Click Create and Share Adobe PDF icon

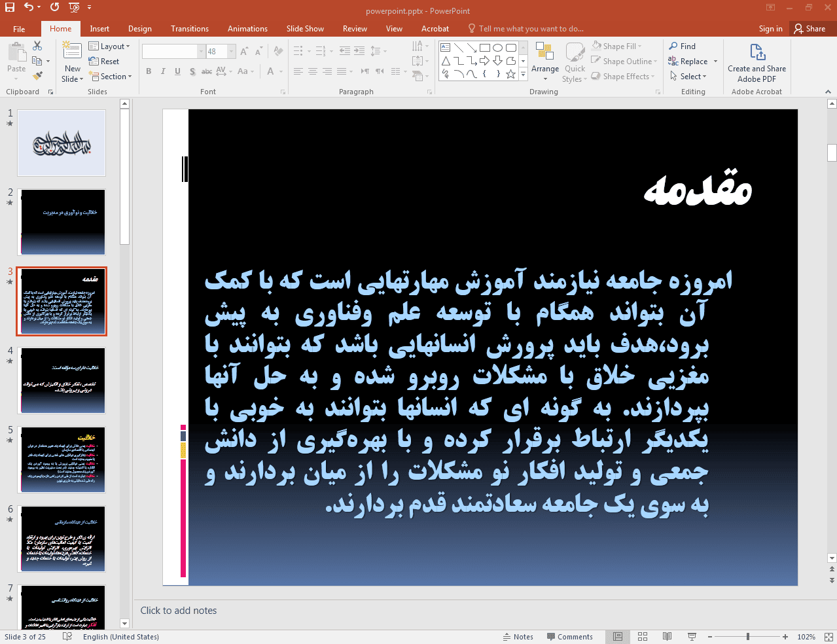click(x=757, y=53)
